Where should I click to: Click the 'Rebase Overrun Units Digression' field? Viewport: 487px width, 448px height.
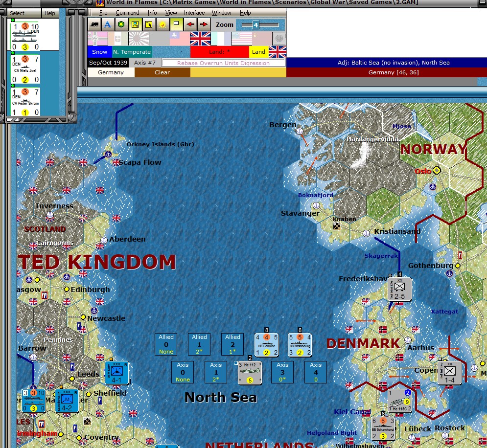[223, 63]
